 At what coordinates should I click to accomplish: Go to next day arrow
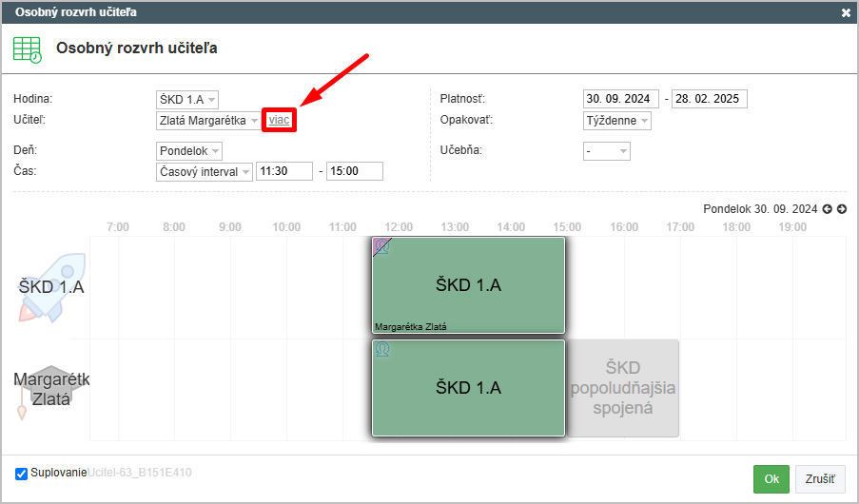pyautogui.click(x=841, y=209)
